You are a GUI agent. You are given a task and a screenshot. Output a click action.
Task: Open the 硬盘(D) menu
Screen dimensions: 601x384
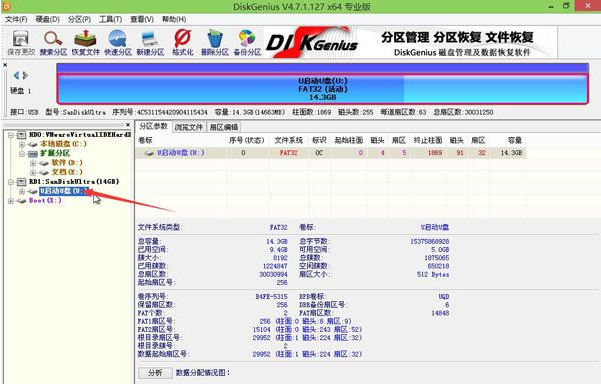coord(48,19)
